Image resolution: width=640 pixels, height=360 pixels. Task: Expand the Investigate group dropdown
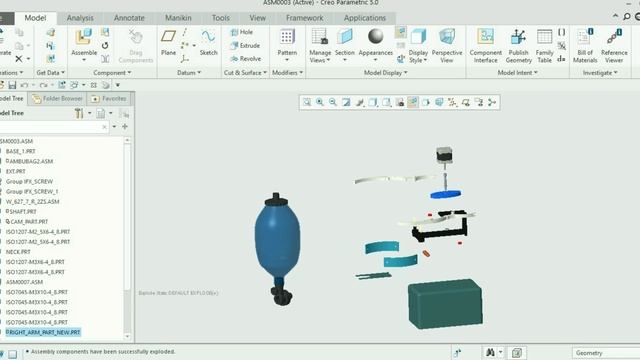click(600, 73)
